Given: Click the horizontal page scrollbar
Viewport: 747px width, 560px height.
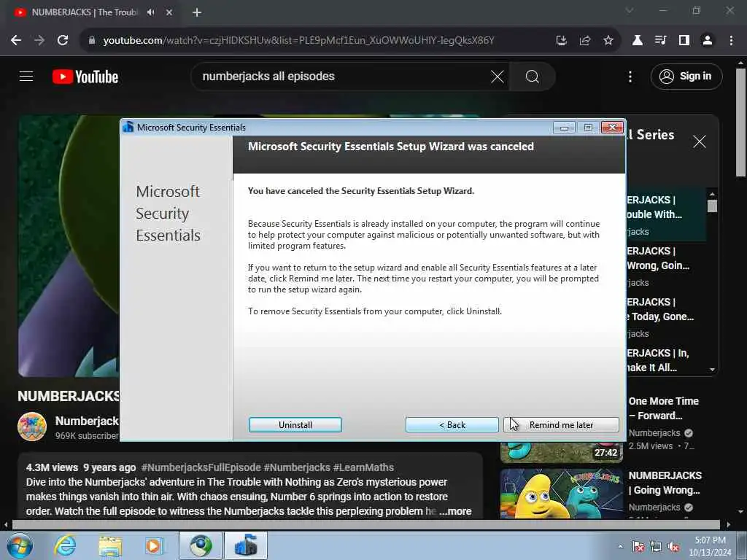Looking at the screenshot, I should click(x=366, y=525).
